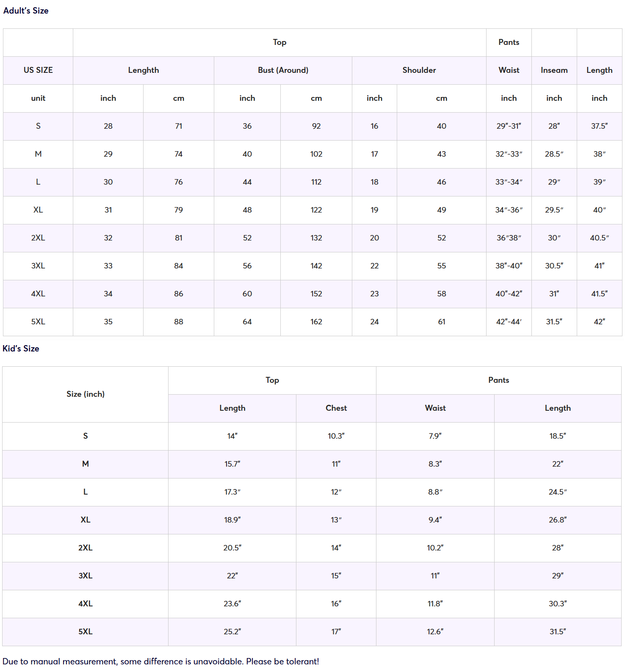Select the 36″38″ waist cell
Viewport: 625px width, 672px height.
coord(509,238)
